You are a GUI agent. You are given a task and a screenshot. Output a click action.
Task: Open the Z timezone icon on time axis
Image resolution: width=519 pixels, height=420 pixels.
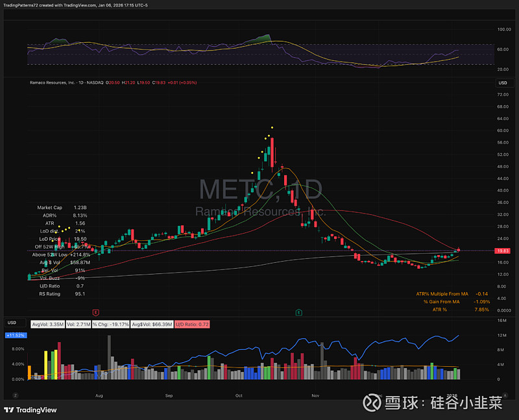pyautogui.click(x=15, y=395)
